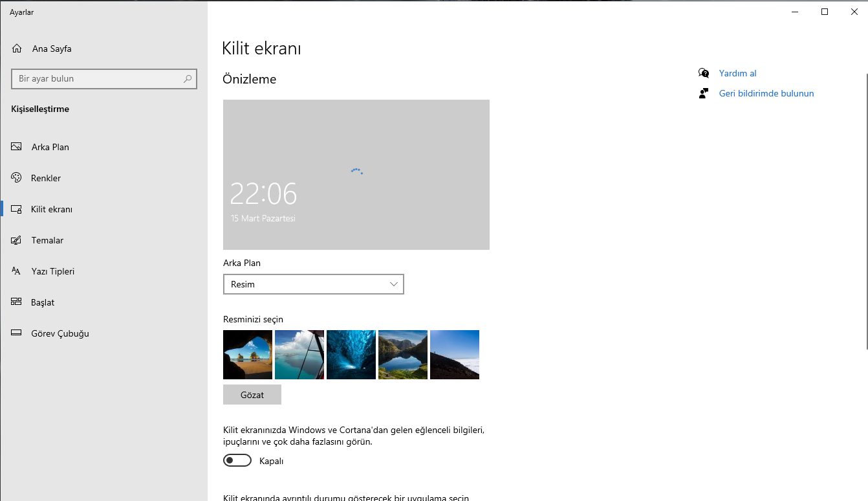Open the Yardım al link
Screen dimensions: 868x501
point(737,73)
